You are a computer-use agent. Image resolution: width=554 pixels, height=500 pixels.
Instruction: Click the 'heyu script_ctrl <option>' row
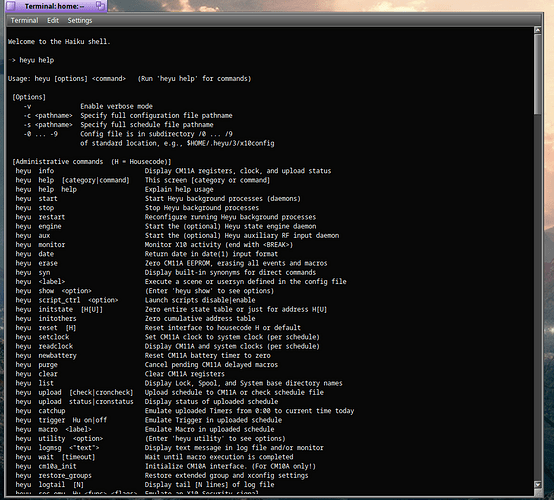coord(135,300)
